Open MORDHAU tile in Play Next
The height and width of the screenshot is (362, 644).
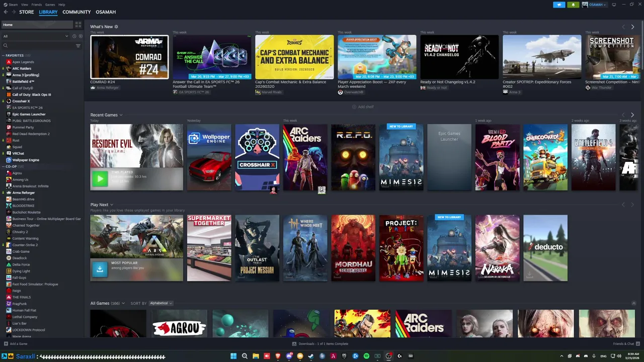click(353, 248)
